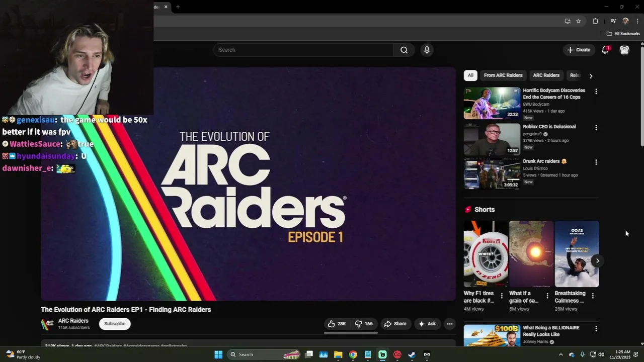Click the Windows taskbar search box
Screen dimensions: 644x362
click(264, 354)
